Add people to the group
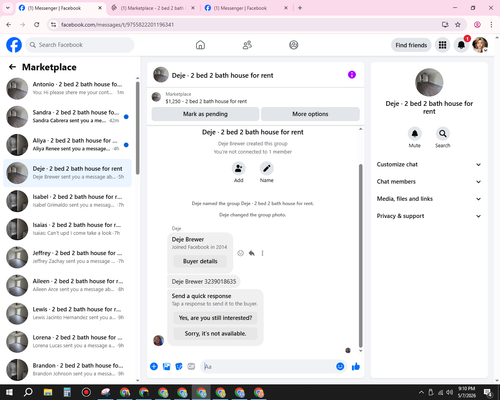The width and height of the screenshot is (500, 400). tap(239, 168)
